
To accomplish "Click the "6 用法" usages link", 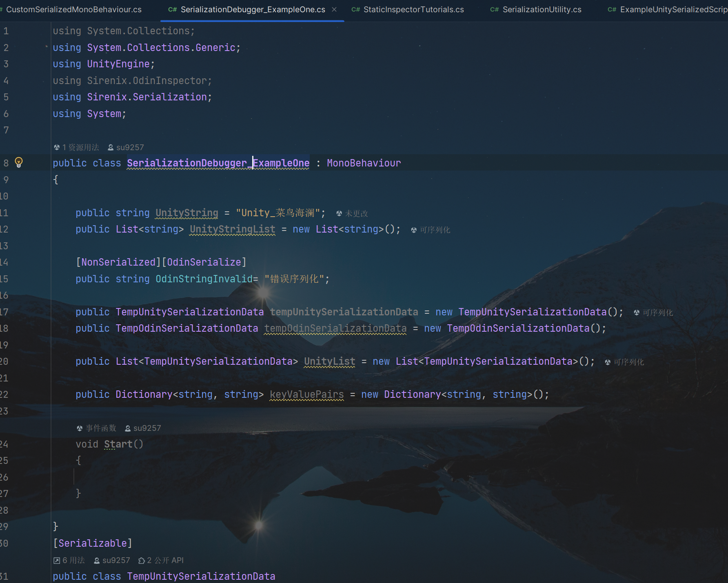I will (73, 561).
